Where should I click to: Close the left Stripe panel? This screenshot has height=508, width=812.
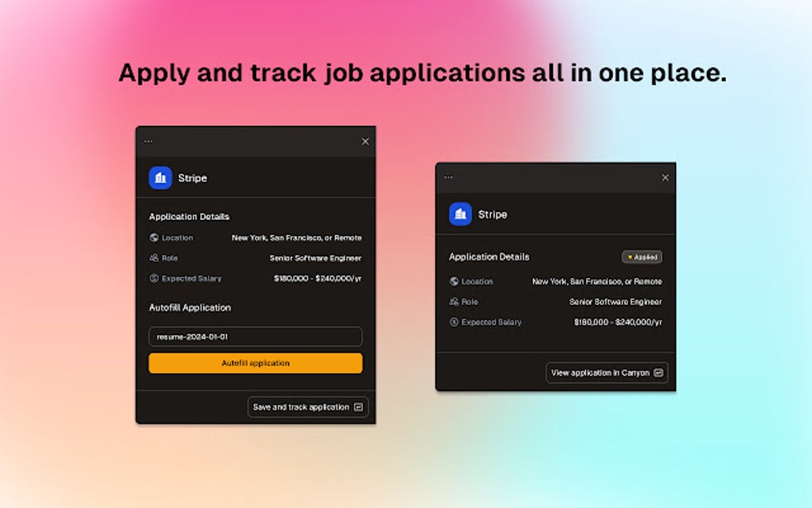tap(365, 142)
